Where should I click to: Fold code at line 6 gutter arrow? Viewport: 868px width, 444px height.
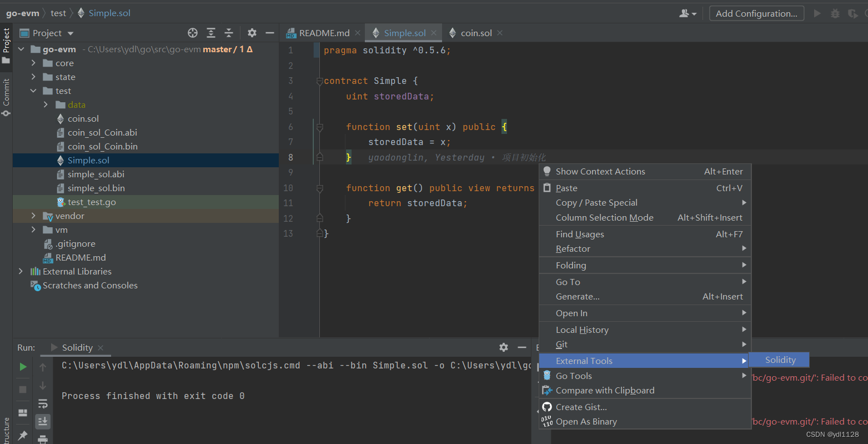[319, 127]
